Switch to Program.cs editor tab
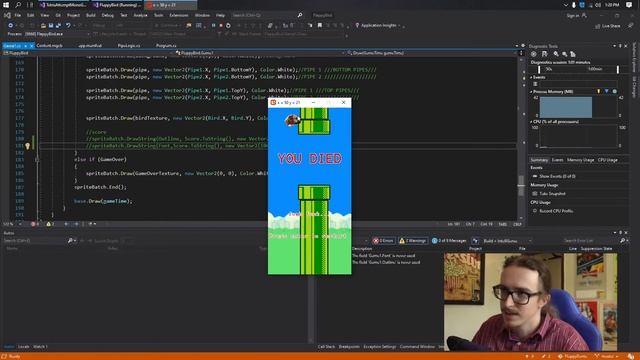640x360 pixels. (x=166, y=46)
